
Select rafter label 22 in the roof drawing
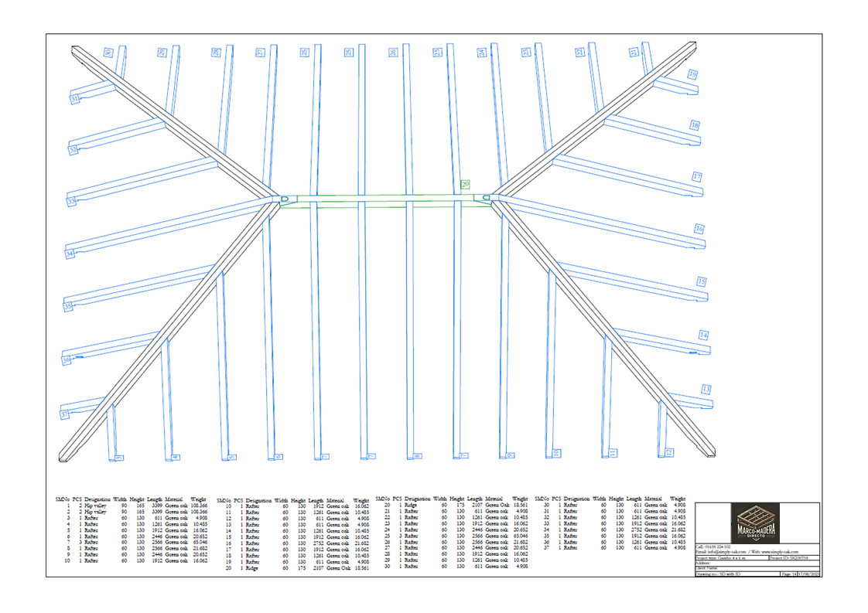(579, 52)
